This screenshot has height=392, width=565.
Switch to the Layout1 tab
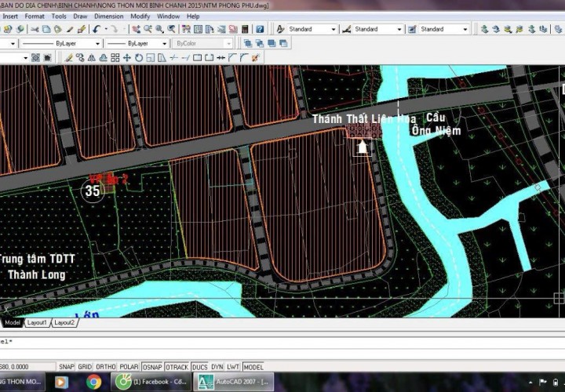(36, 322)
